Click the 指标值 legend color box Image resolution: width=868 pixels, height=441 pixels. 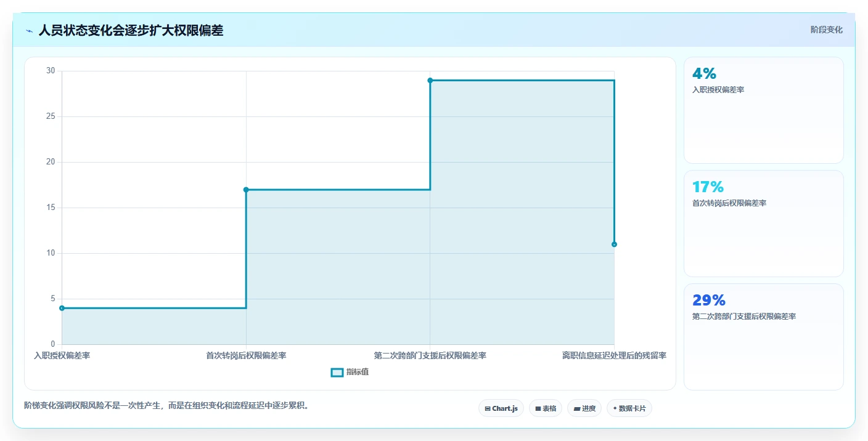click(337, 372)
